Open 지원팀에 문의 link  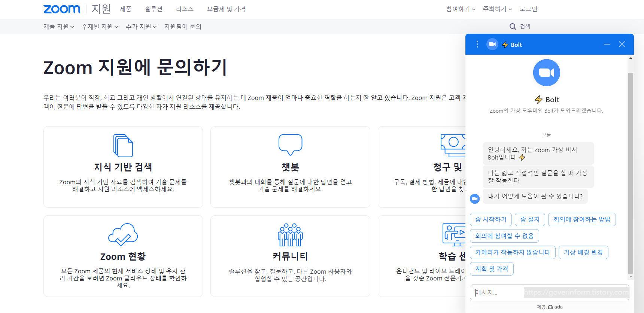pos(183,27)
